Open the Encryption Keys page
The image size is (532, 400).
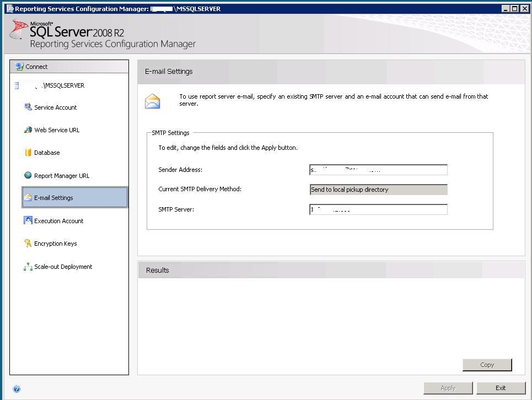point(55,244)
